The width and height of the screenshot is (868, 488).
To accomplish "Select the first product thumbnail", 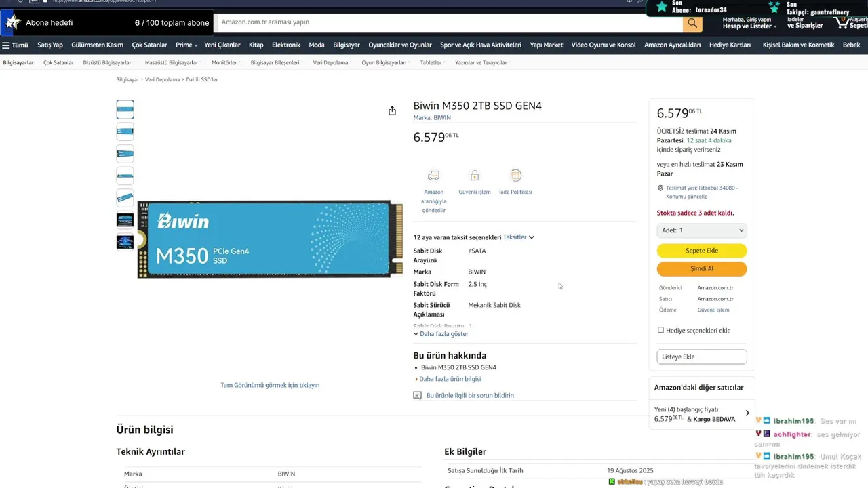I will 125,109.
